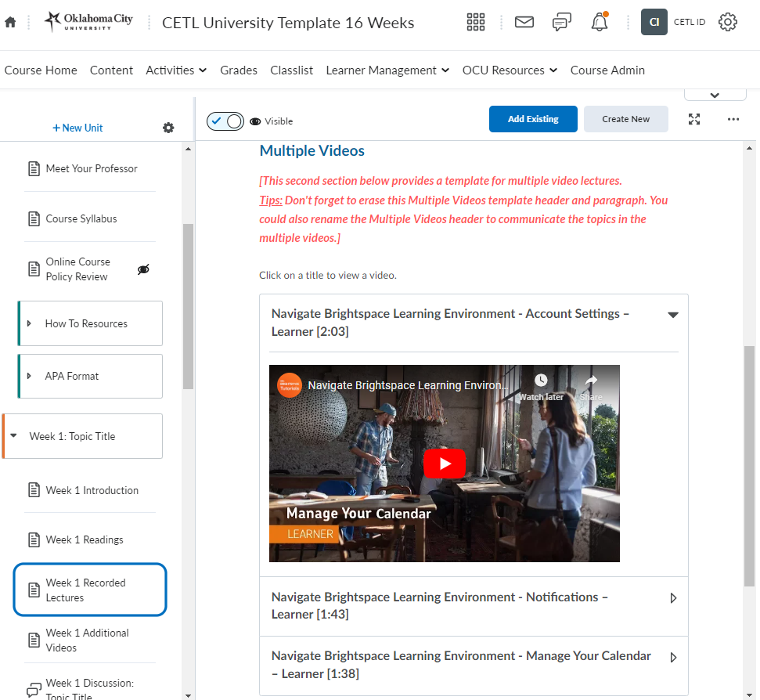Toggle the Visible visibility switch
The image size is (760, 700).
pos(225,121)
